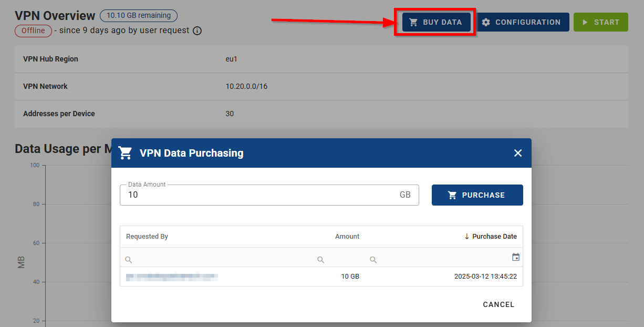Confirm with the PURCHASE button
Screen dimensions: 644x327
tap(477, 195)
